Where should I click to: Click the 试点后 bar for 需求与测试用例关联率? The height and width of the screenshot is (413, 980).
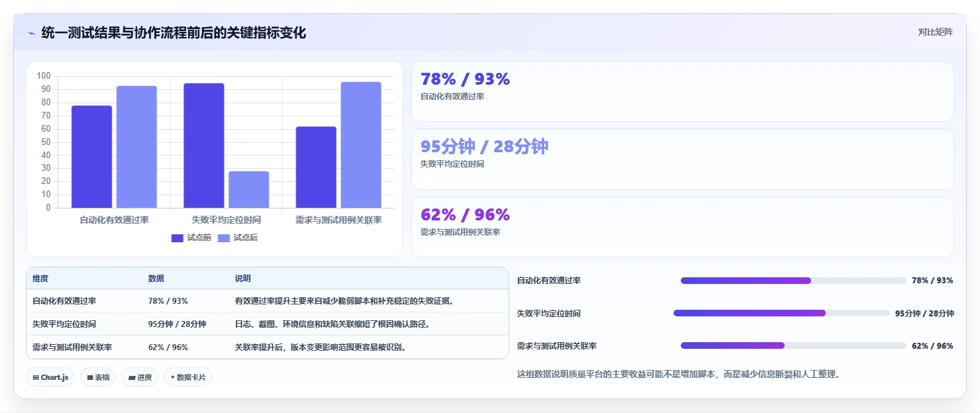[361, 145]
